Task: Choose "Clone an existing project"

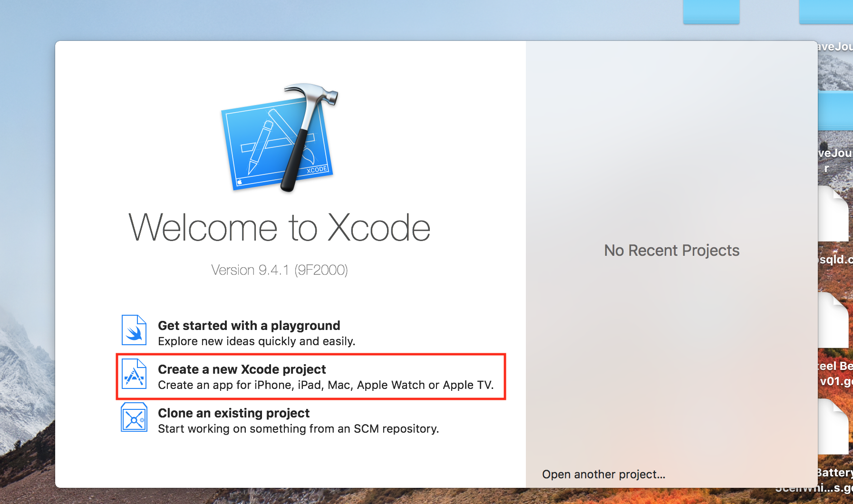Action: (233, 413)
